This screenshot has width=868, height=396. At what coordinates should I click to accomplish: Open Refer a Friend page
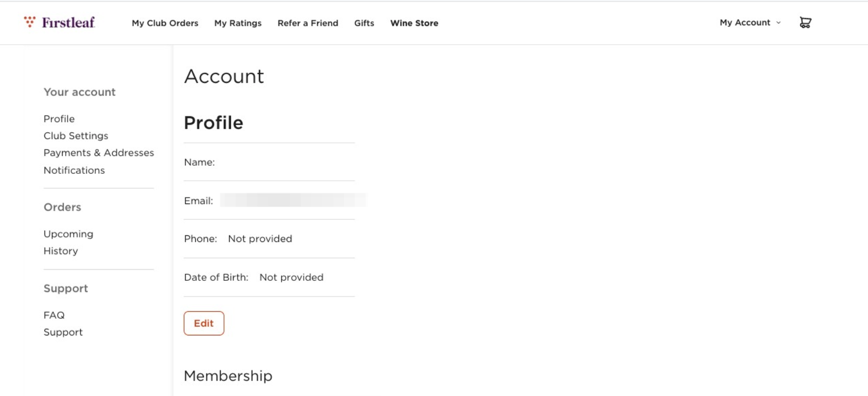pyautogui.click(x=308, y=23)
